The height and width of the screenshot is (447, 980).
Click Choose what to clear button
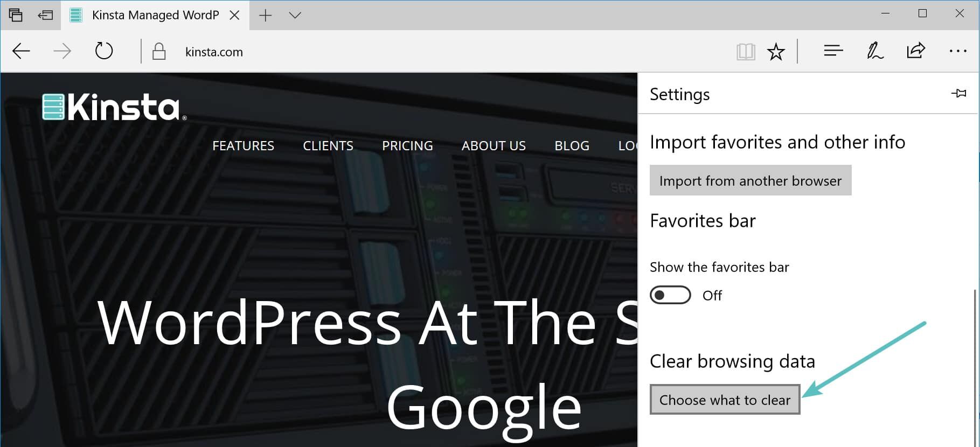(725, 400)
